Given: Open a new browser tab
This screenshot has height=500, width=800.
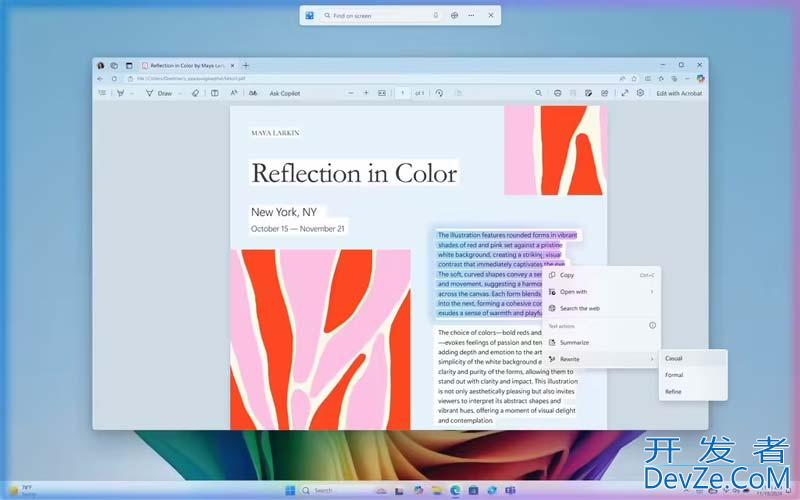Looking at the screenshot, I should 246,65.
